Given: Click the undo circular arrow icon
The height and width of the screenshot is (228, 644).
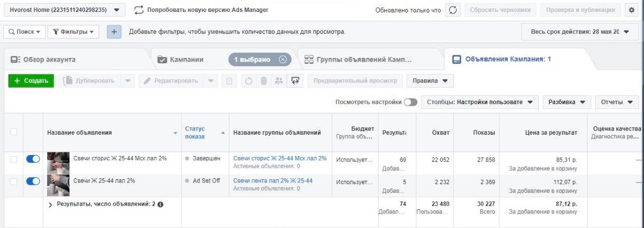Looking at the screenshot, I should (248, 81).
